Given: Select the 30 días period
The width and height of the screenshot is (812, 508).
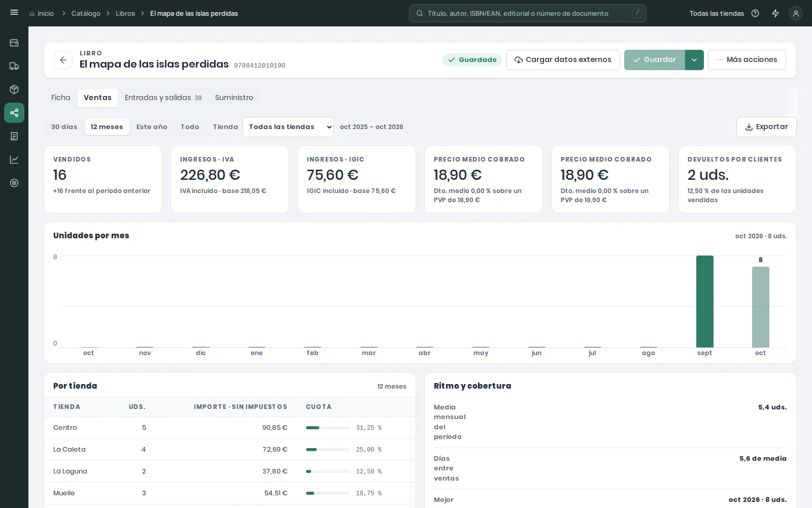Looking at the screenshot, I should pos(64,127).
